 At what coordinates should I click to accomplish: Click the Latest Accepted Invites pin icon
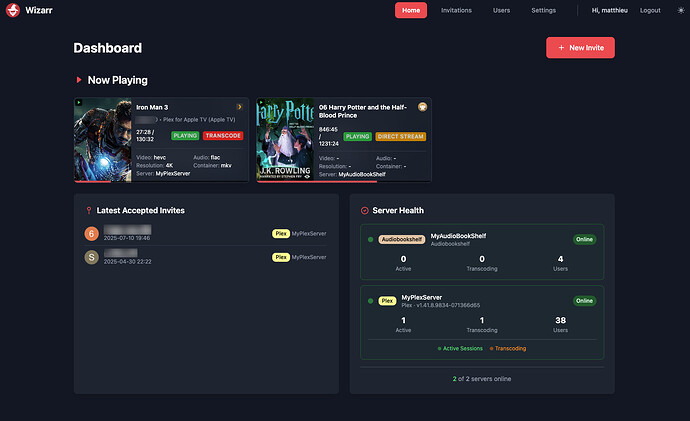[x=90, y=211]
